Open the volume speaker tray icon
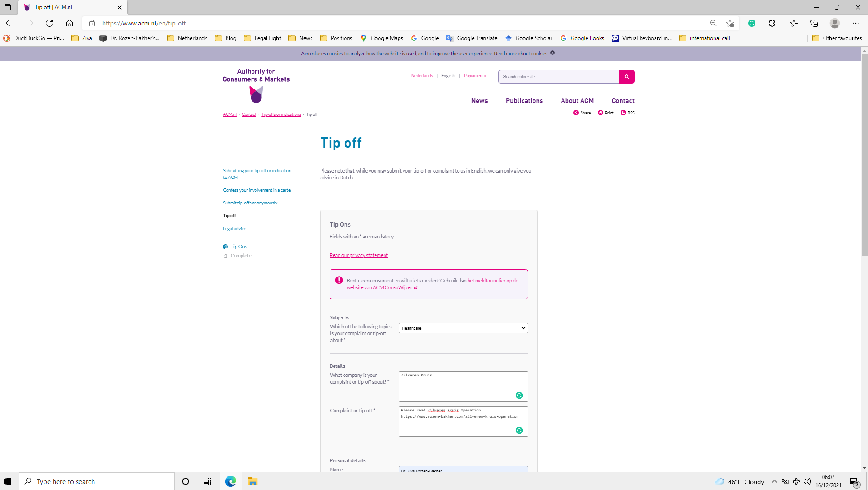The height and width of the screenshot is (490, 868). [x=807, y=481]
